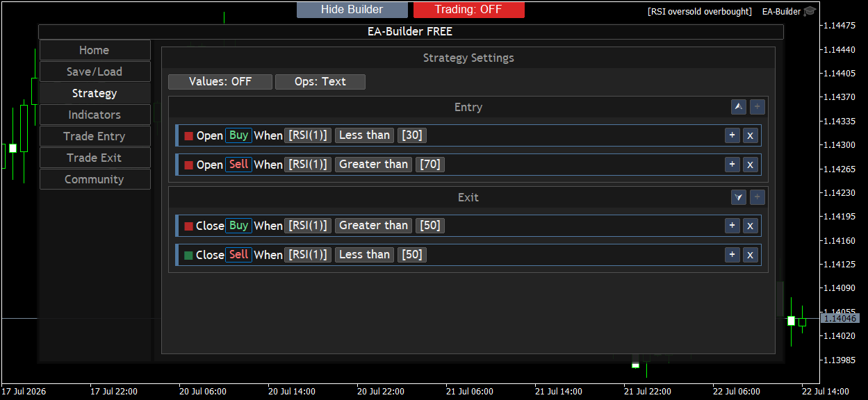868x400 pixels.
Task: Collapse the Entry section with the up arrow
Action: click(739, 107)
